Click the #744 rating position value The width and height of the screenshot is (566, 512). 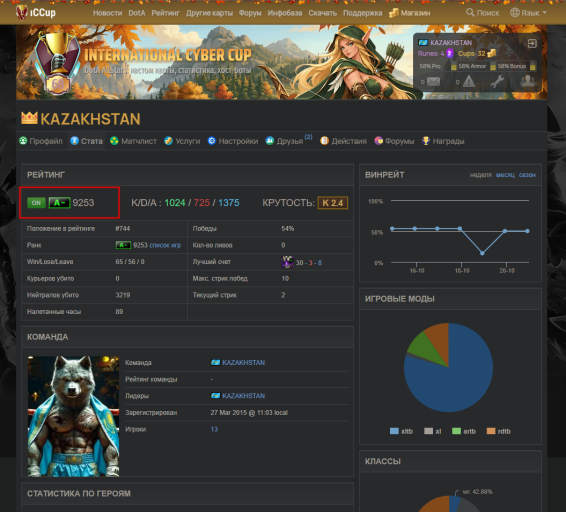pyautogui.click(x=123, y=229)
